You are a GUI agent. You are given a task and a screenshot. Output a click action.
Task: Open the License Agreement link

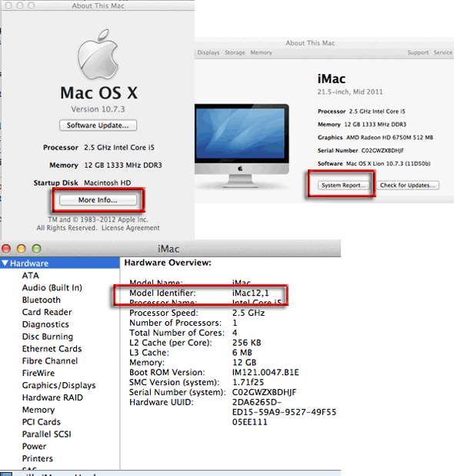click(x=130, y=228)
